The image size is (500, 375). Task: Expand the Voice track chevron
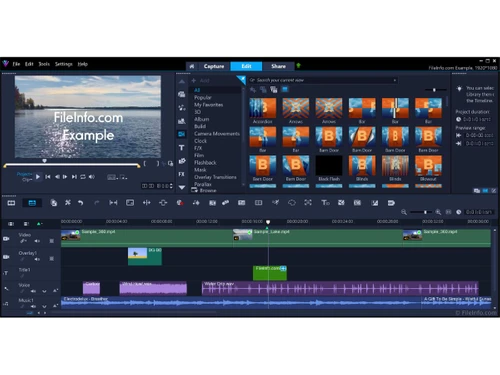(x=44, y=291)
